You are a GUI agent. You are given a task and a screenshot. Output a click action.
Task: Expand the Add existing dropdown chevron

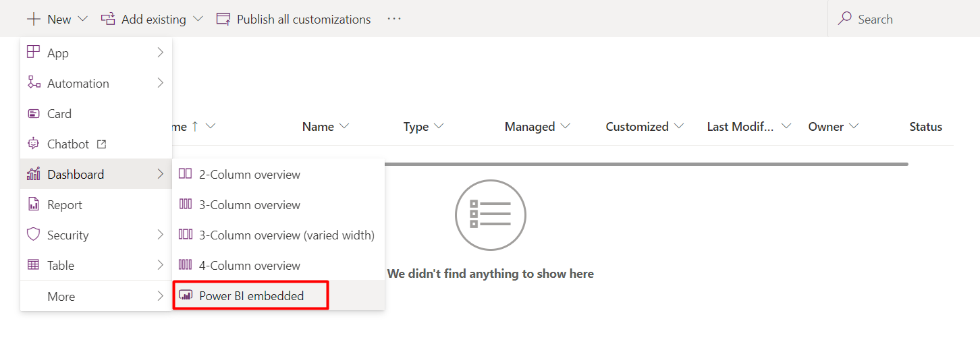pos(198,19)
